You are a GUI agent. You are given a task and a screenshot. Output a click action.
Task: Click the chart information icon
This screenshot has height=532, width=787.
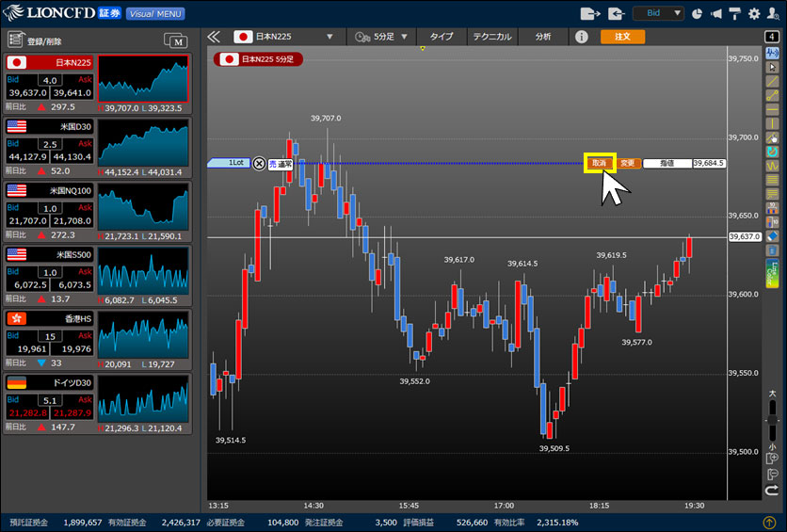pos(582,37)
